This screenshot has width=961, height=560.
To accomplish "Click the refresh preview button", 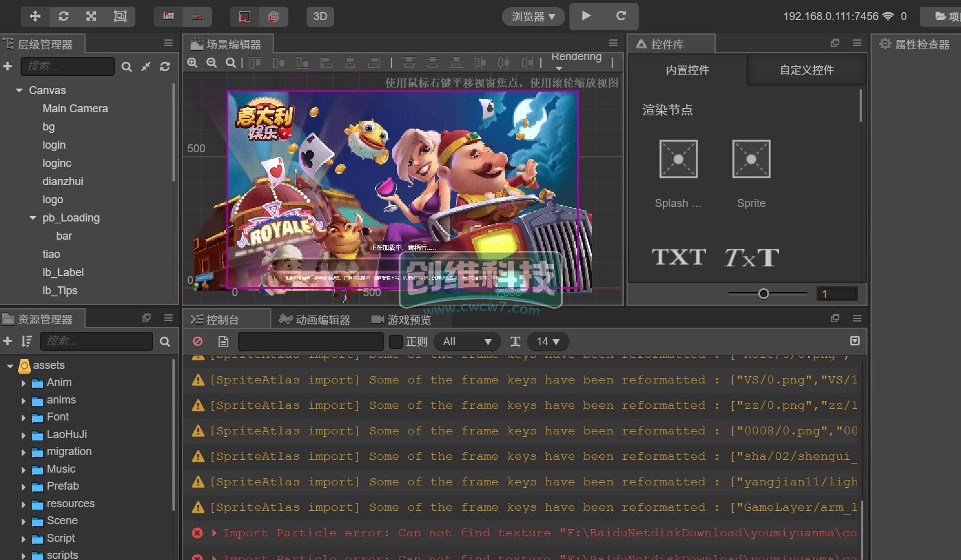I will pyautogui.click(x=621, y=16).
